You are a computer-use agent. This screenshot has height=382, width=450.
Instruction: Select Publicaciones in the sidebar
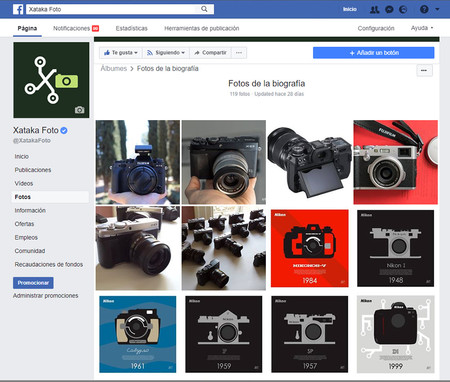(x=33, y=170)
